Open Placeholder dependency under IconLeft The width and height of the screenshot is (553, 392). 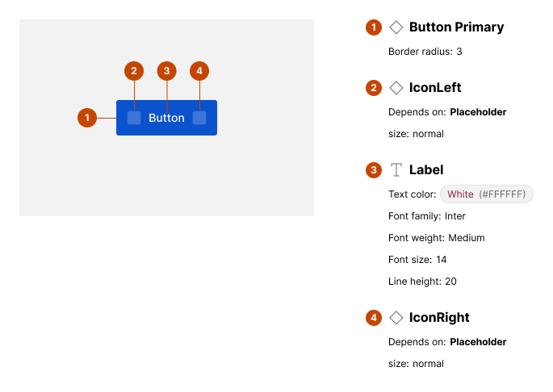(x=478, y=112)
